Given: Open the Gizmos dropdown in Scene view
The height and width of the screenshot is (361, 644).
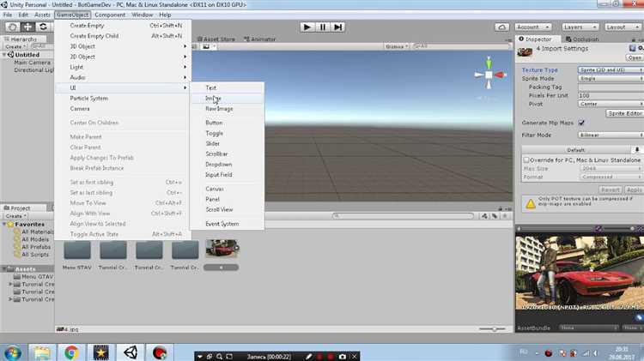Looking at the screenshot, I should point(397,46).
